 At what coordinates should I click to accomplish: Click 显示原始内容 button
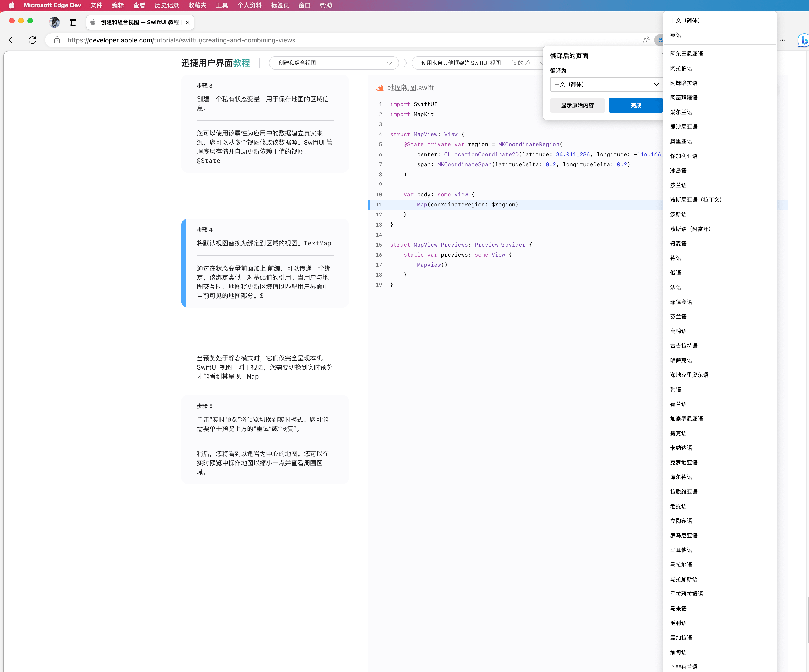point(577,105)
